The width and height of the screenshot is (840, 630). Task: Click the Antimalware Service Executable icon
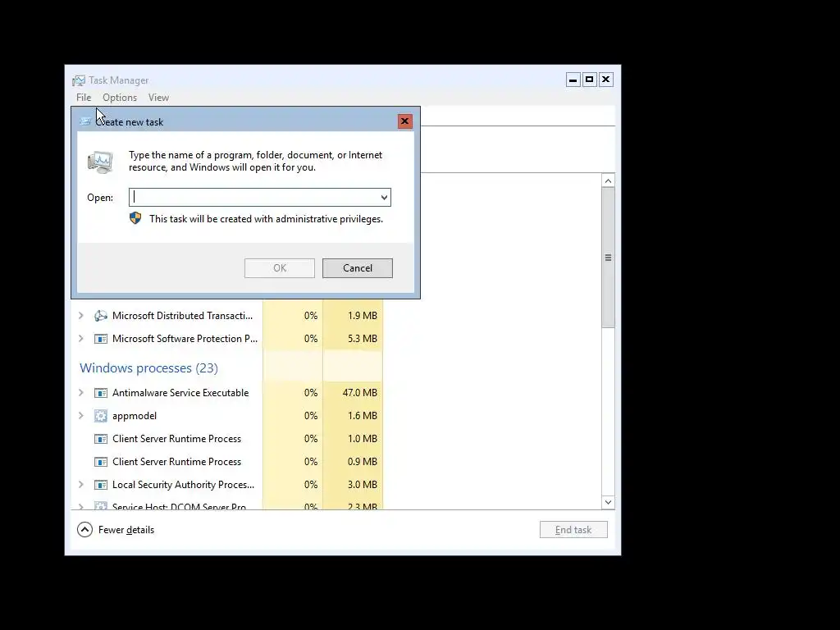tap(101, 393)
